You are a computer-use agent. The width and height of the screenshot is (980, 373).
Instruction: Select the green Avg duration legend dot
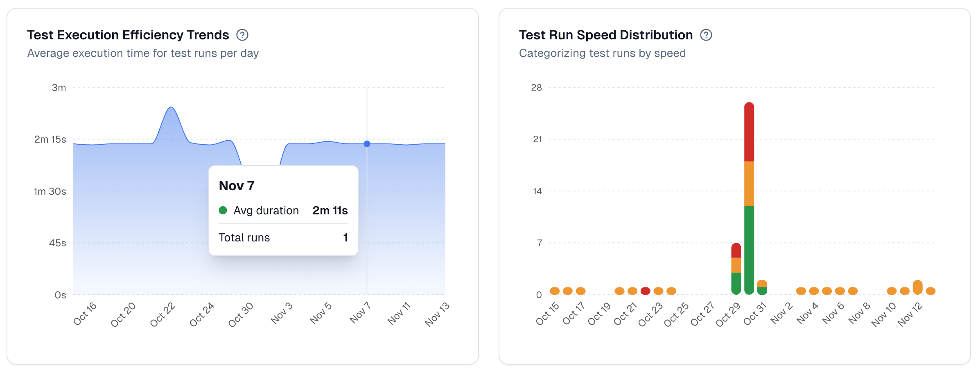[224, 210]
